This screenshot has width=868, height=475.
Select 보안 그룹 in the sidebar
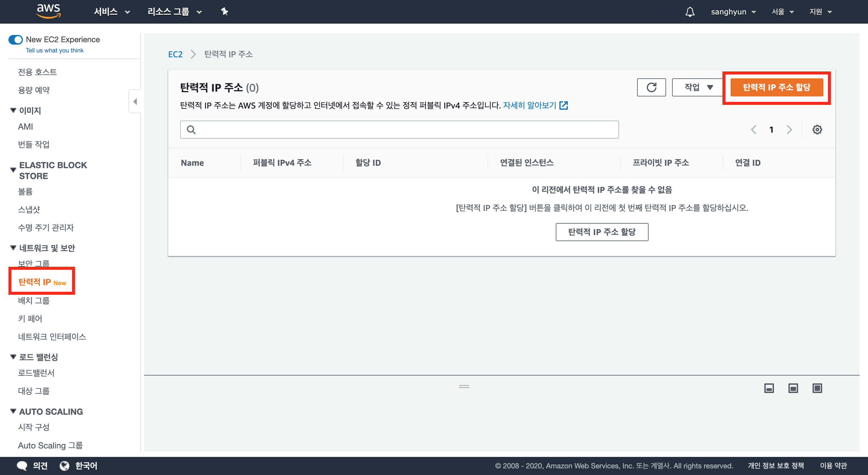[x=34, y=263]
